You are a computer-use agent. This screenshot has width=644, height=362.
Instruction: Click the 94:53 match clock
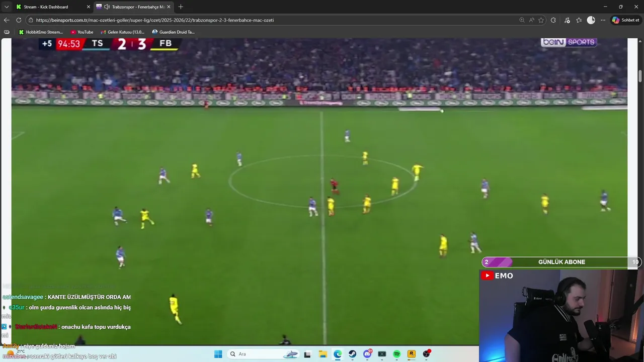[x=68, y=44]
